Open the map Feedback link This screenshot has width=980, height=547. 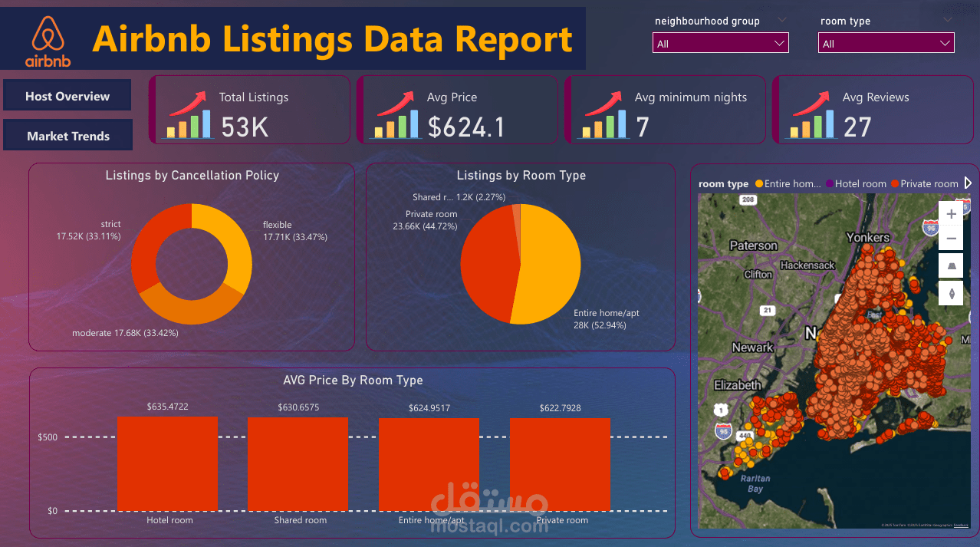[x=961, y=525]
